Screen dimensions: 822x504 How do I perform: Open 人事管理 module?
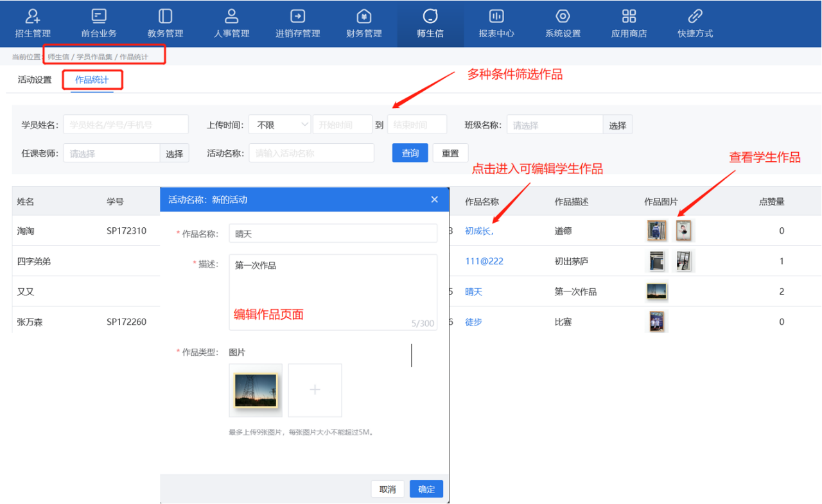click(x=231, y=24)
